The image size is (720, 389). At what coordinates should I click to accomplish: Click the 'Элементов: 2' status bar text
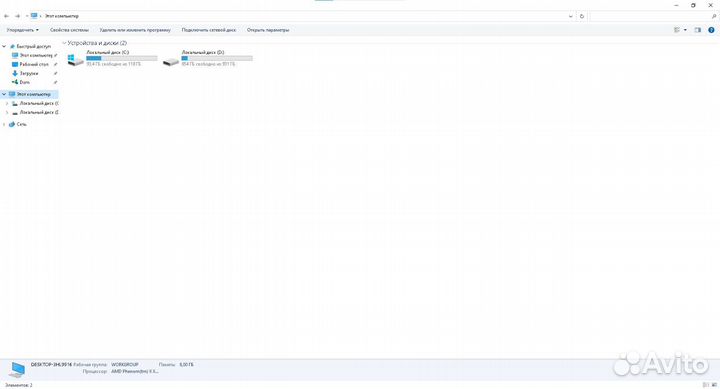18,385
